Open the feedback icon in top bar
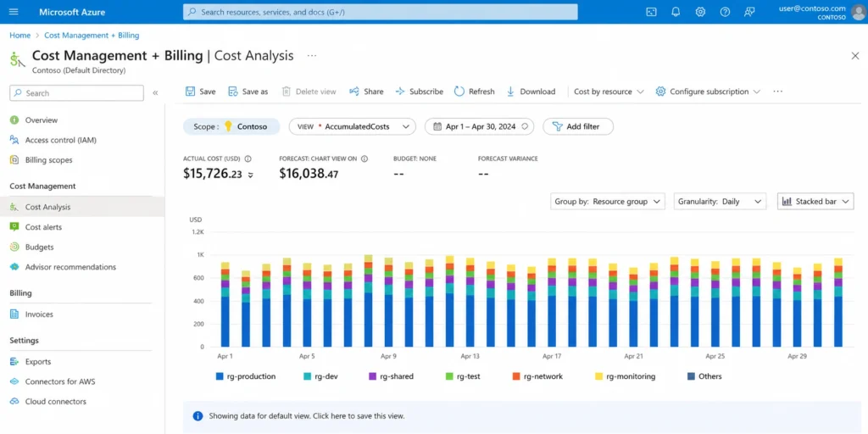 tap(749, 12)
